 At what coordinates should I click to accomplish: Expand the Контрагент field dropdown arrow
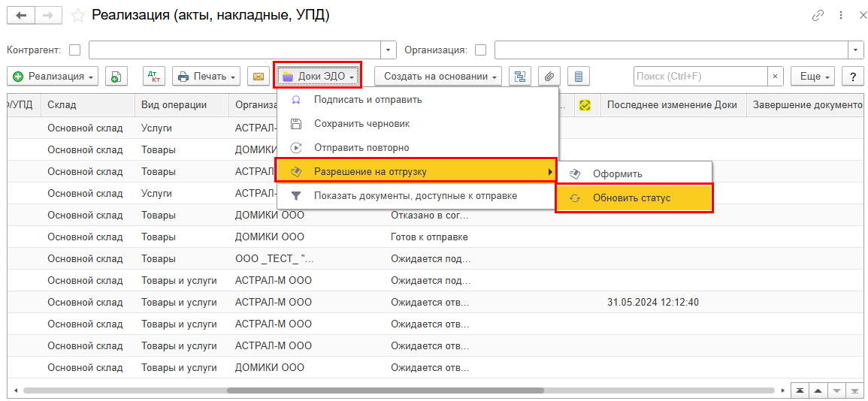point(389,50)
